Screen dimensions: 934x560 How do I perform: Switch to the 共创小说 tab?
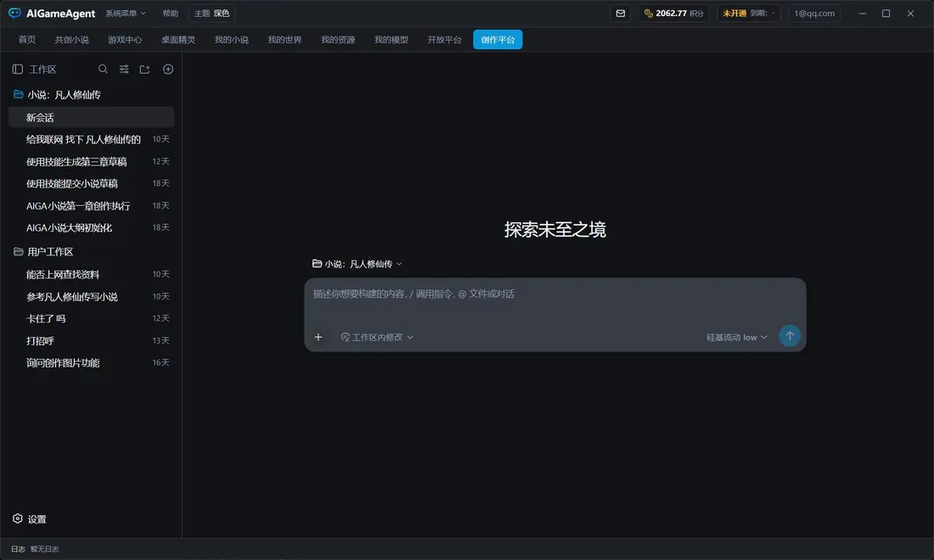71,40
